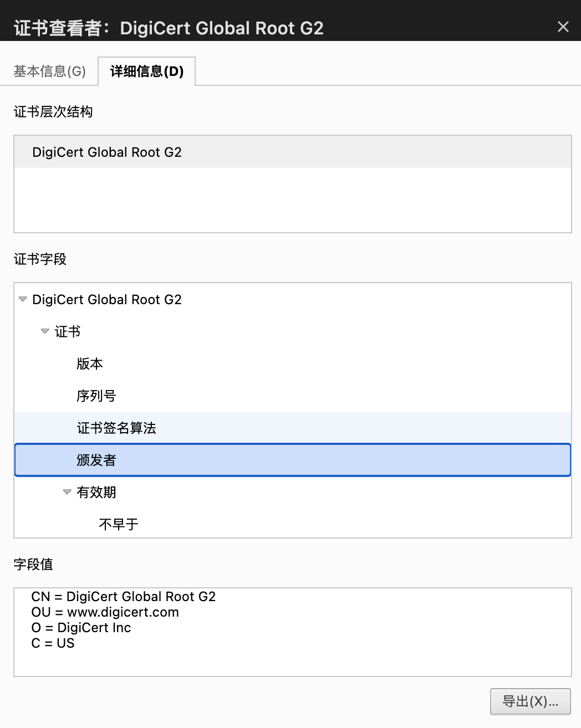Close the certificate viewer dialog
The width and height of the screenshot is (581, 728).
pos(563,27)
